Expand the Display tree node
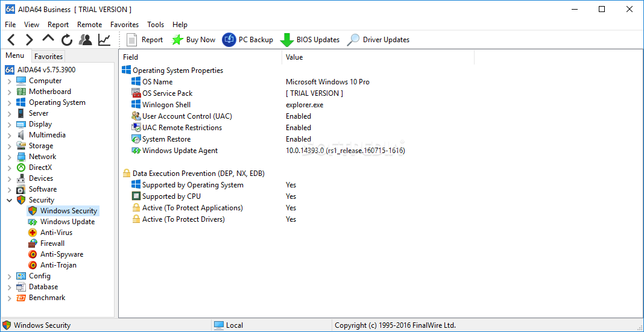 pyautogui.click(x=9, y=124)
